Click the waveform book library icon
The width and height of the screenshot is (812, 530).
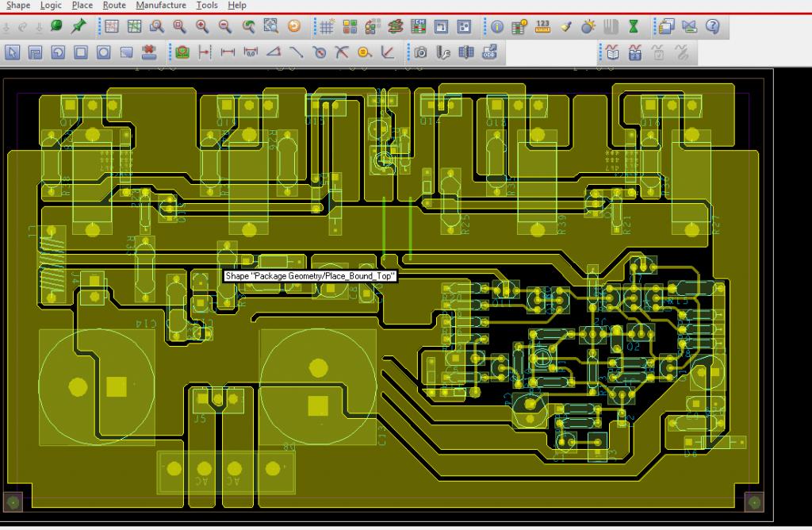(612, 52)
